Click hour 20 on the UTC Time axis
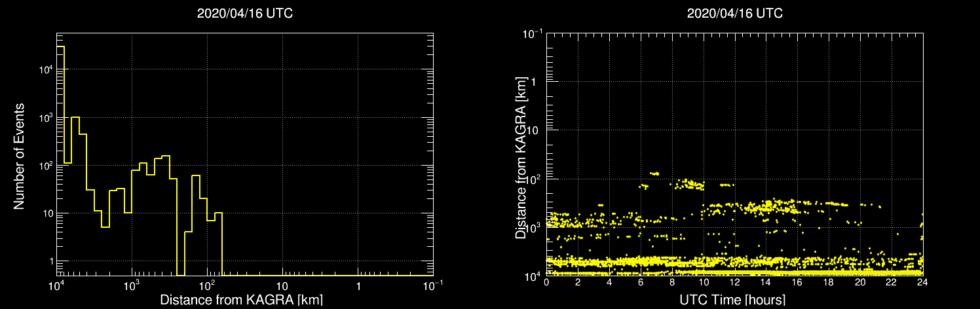Screen dimensions: 980x309 (860, 283)
